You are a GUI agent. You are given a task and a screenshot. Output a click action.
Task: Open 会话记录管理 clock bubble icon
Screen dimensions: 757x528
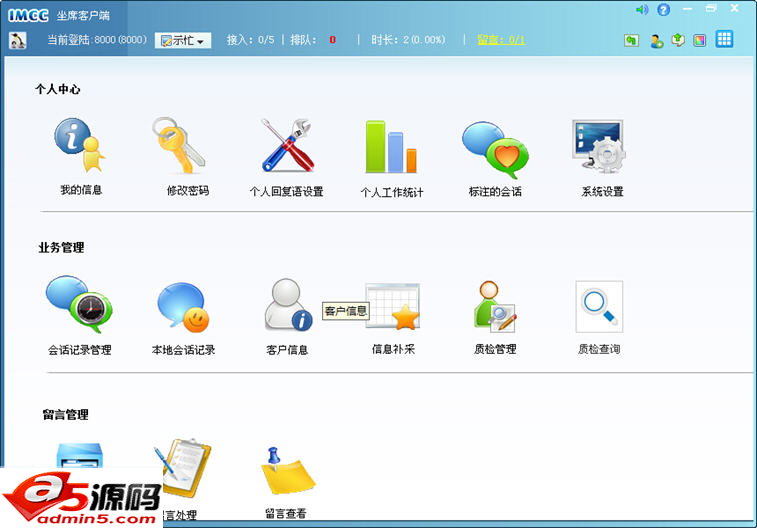tap(80, 304)
